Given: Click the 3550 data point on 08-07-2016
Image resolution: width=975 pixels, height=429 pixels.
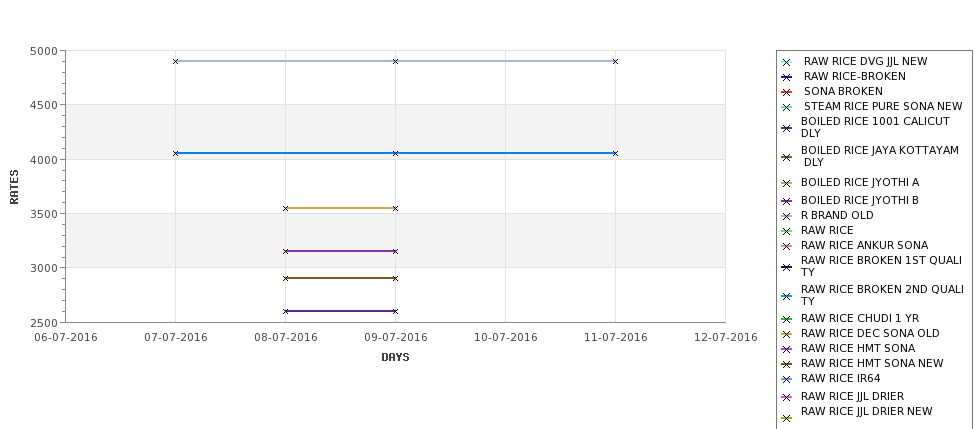Looking at the screenshot, I should click(x=285, y=208).
